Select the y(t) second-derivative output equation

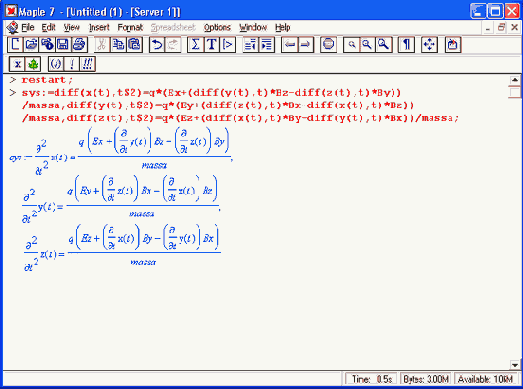click(121, 199)
